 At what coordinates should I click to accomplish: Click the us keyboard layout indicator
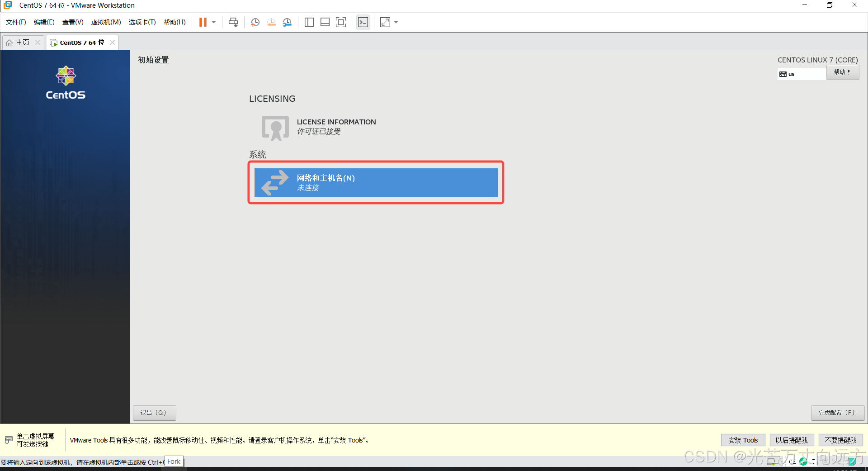click(x=802, y=74)
